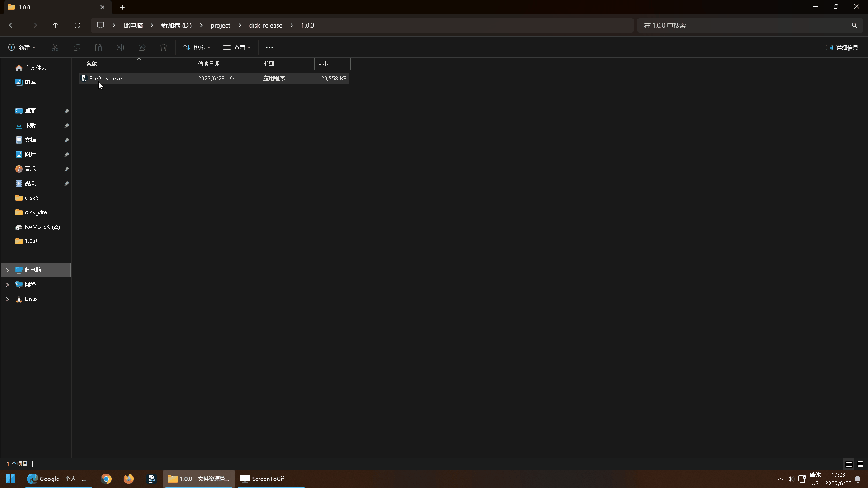
Task: Open the See more ellipsis menu
Action: pos(269,47)
